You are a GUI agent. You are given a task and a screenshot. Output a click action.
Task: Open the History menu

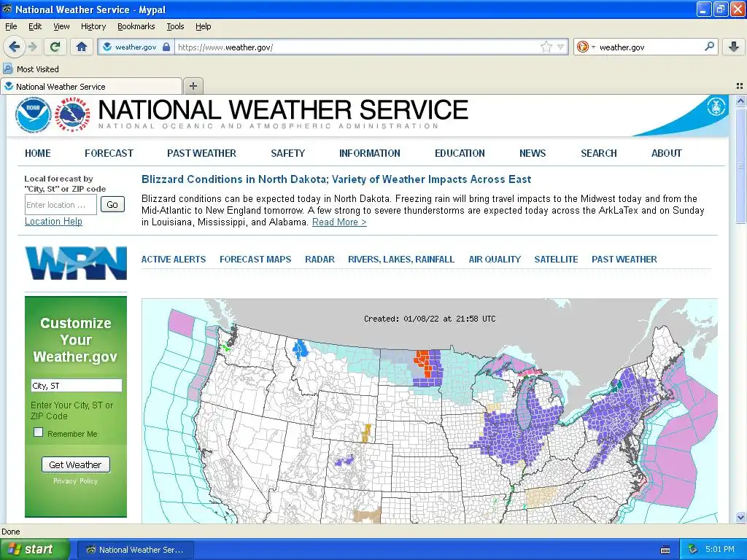pyautogui.click(x=93, y=26)
